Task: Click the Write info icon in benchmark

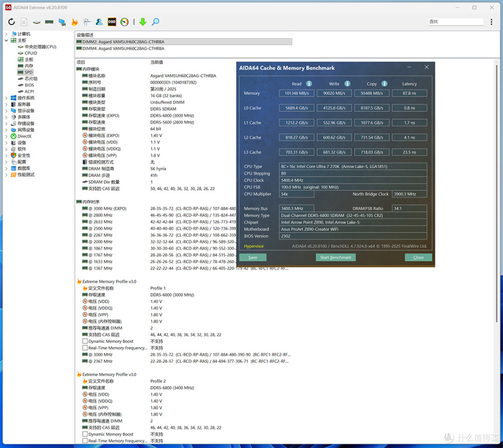Action: (347, 84)
